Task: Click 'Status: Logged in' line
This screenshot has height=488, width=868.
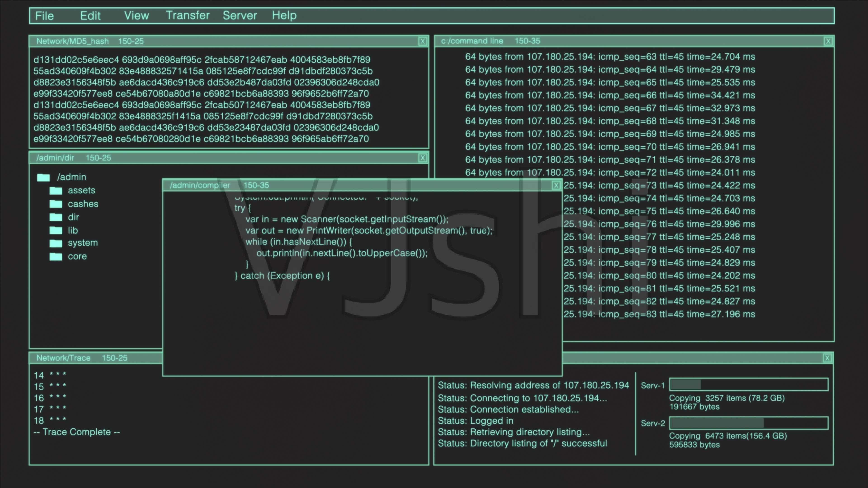Action: [x=475, y=421]
